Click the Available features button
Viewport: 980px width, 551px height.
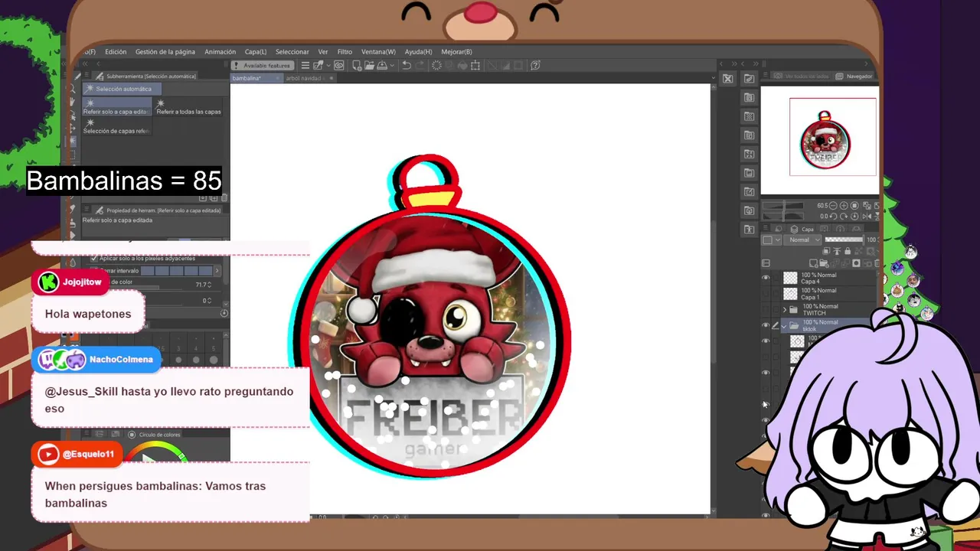click(x=263, y=66)
